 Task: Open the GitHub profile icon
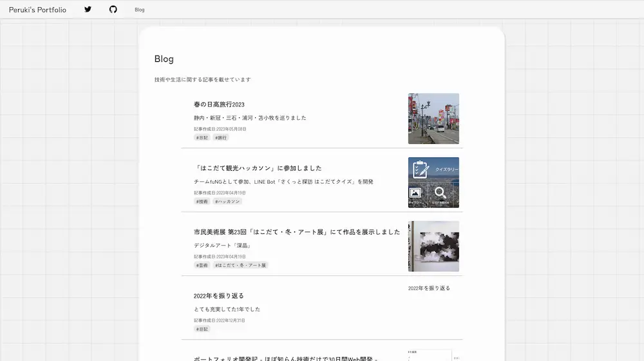pyautogui.click(x=113, y=10)
